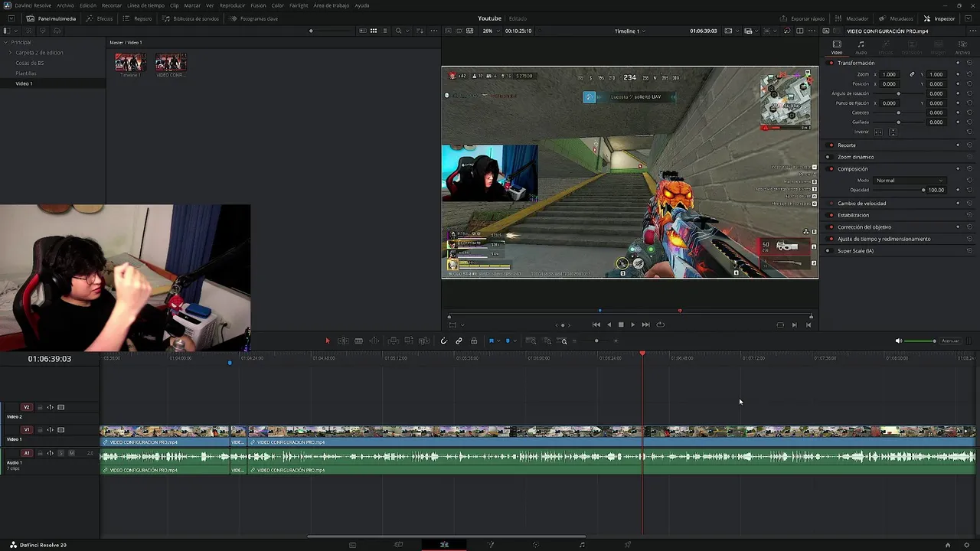
Task: Click the Replace Clip toolbar icon
Action: click(x=423, y=341)
